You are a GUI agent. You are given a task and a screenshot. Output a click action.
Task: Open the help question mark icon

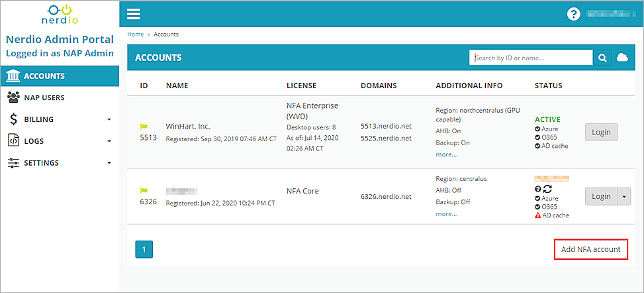pos(574,14)
